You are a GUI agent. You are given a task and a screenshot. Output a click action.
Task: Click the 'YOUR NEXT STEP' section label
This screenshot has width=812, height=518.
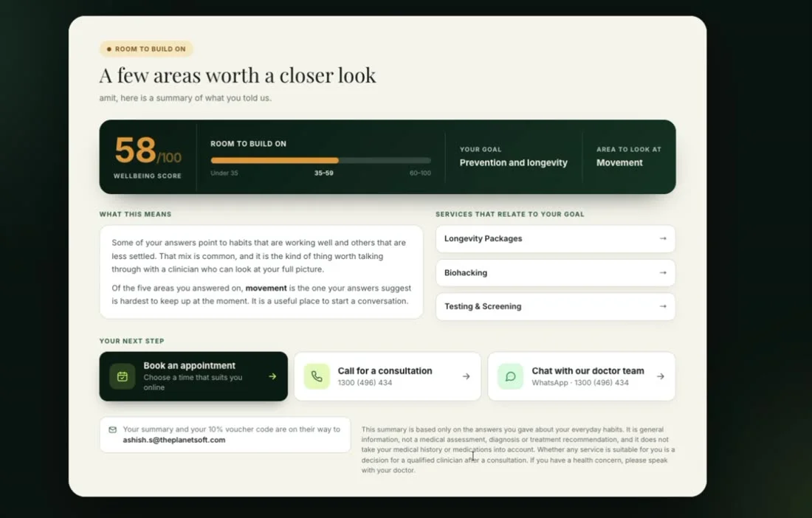(x=131, y=341)
